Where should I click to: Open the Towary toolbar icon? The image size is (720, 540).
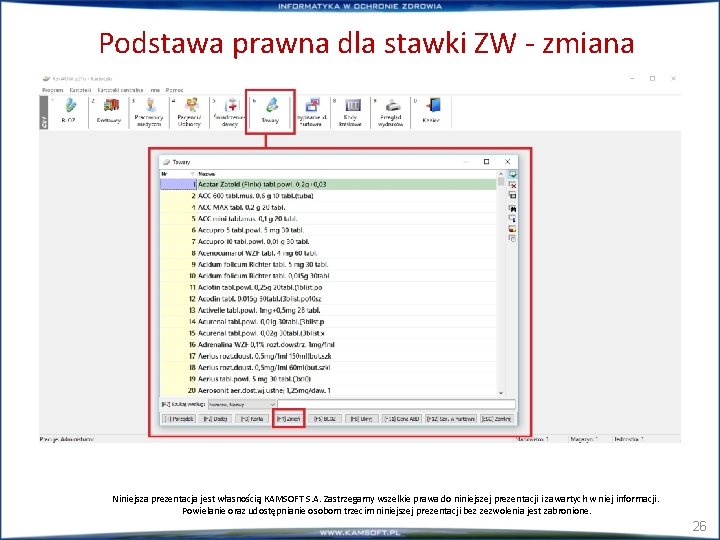[x=270, y=112]
